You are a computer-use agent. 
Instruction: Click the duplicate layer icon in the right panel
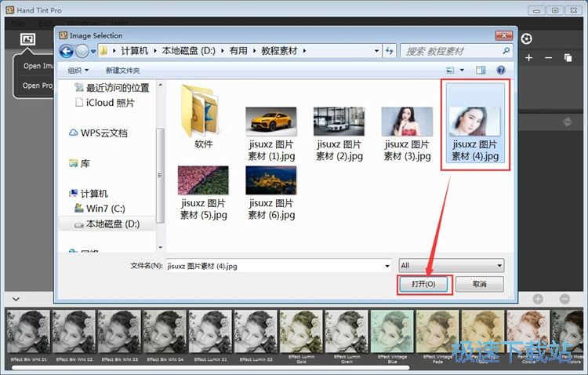pyautogui.click(x=568, y=58)
